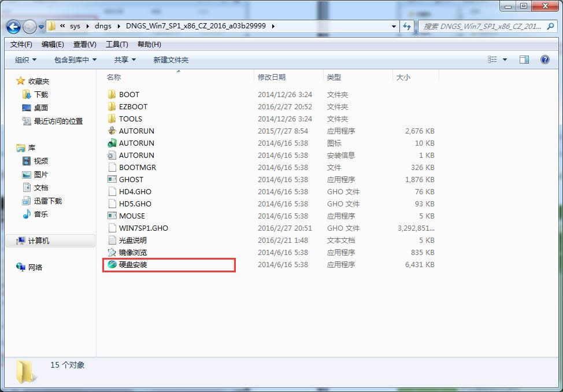563x392 pixels.
Task: Click the search box input field
Action: pos(483,27)
